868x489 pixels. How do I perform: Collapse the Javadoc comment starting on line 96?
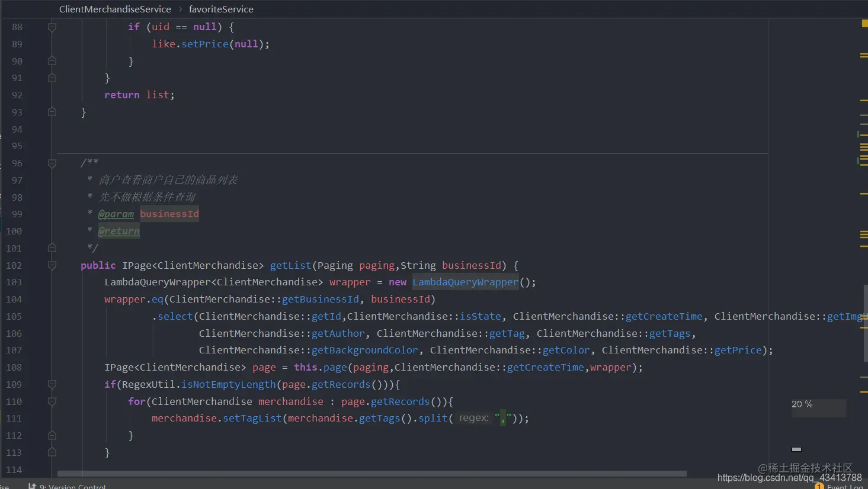tap(52, 163)
